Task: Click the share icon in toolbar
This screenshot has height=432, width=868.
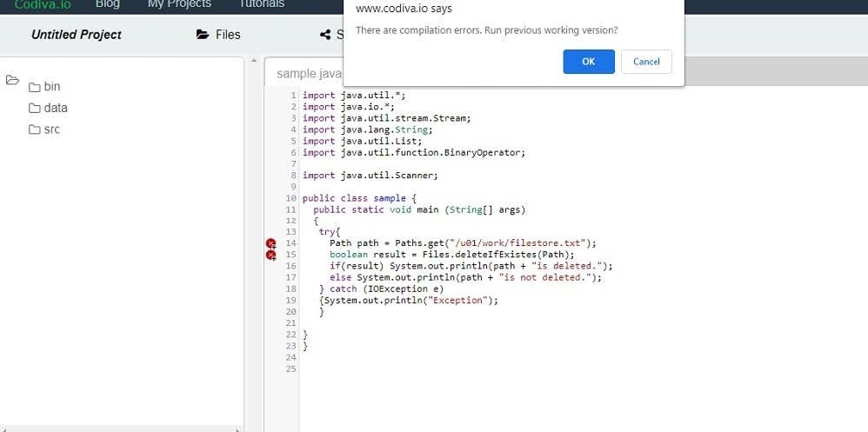Action: (325, 35)
